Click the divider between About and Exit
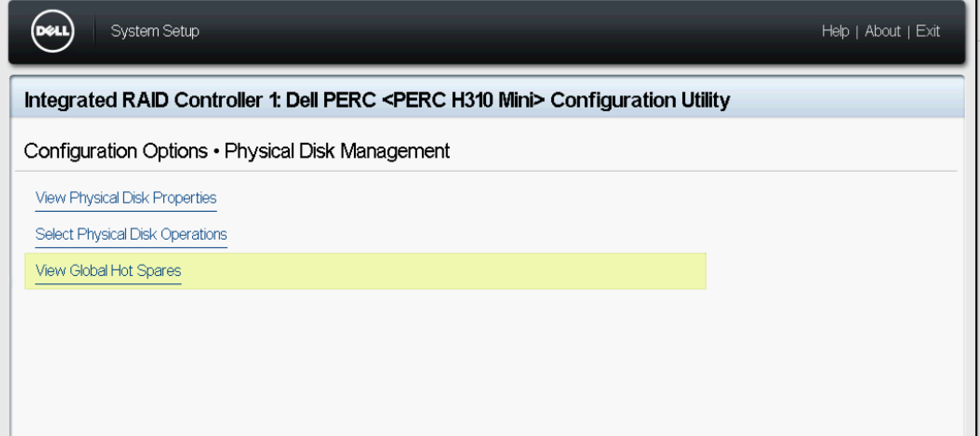Screen dimensions: 980x436 click(x=908, y=32)
